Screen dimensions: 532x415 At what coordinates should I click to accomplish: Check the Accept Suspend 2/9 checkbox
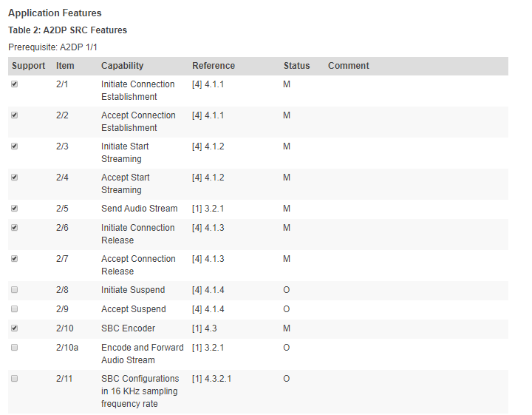14,308
